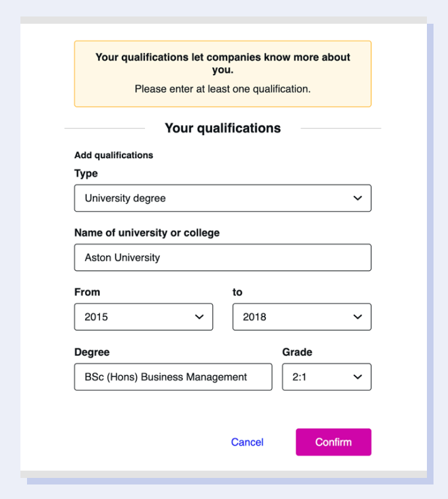Click the Degree field label
Viewport: 448px width, 499px height.
(92, 352)
